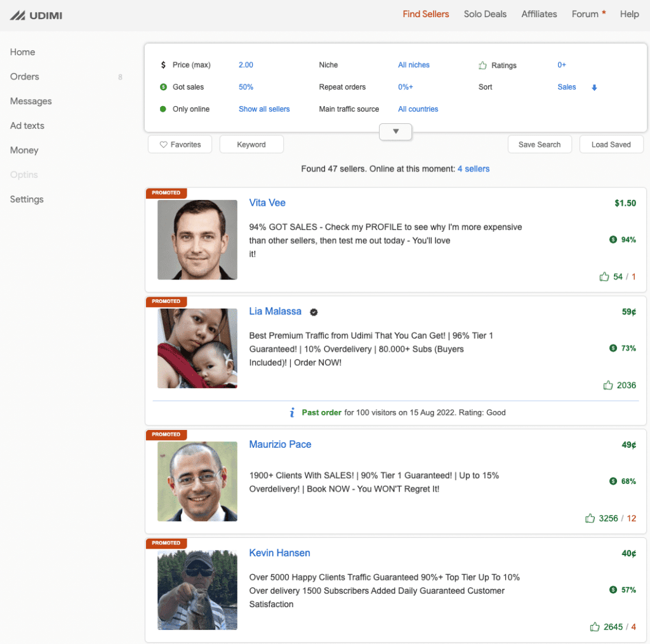
Task: Click Lia Malassa's 73% sales coin icon
Action: coord(613,348)
